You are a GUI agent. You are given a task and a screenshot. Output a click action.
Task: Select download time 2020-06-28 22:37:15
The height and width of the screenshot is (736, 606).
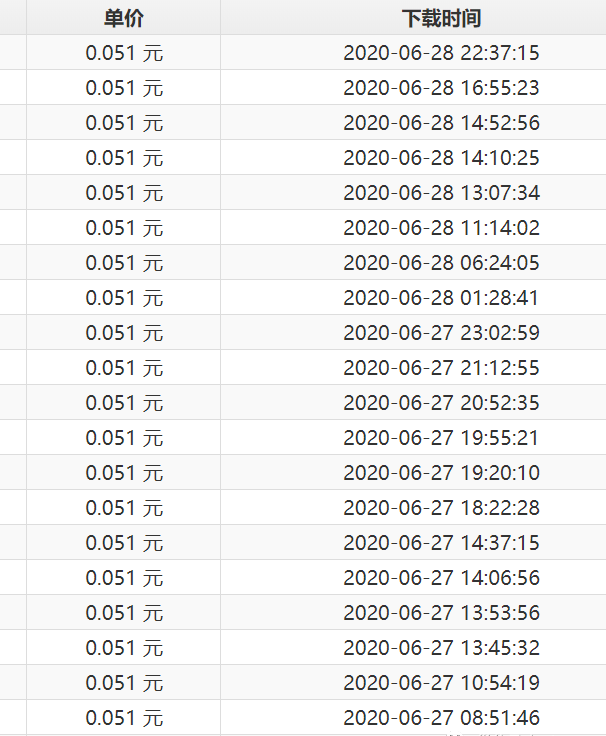pyautogui.click(x=441, y=53)
